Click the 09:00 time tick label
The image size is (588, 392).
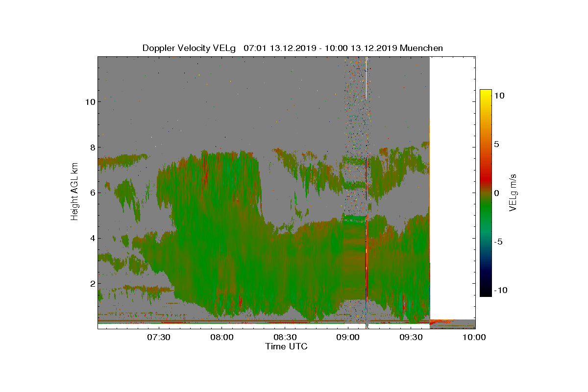coord(348,337)
